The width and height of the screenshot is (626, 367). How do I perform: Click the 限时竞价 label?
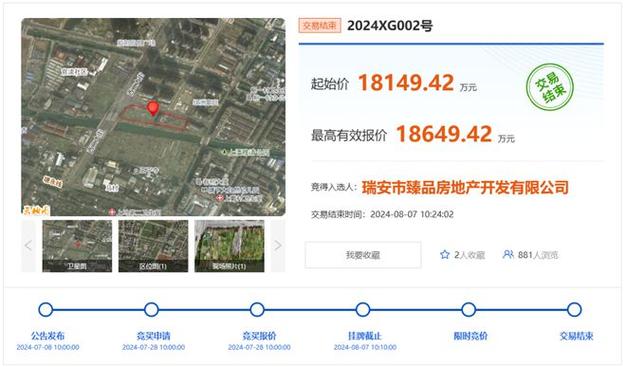pos(471,336)
